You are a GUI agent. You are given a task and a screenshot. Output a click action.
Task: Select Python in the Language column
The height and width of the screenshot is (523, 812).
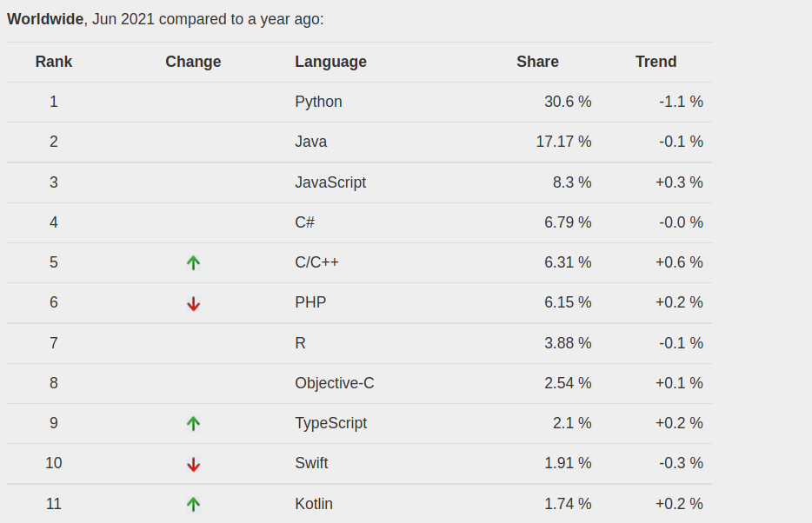[318, 102]
